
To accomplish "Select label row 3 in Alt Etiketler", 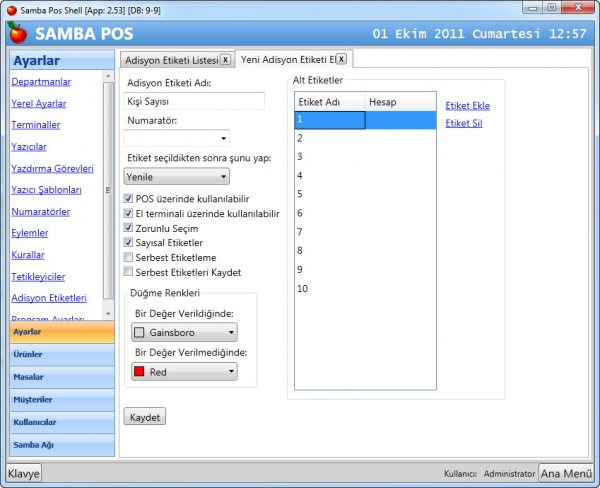I will [365, 157].
